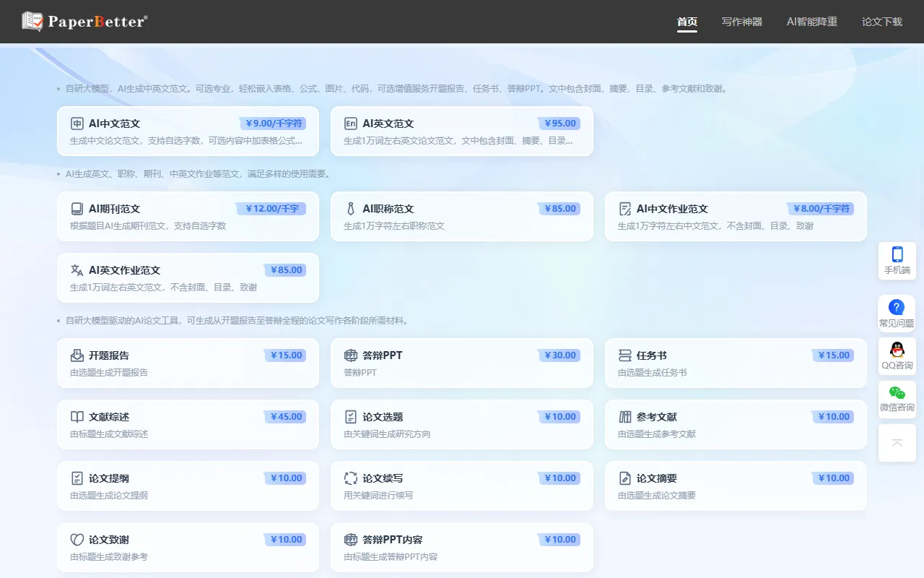Click the 文A icon on AI英文作业范文 card
Viewport: 924px width, 578px height.
click(x=77, y=269)
